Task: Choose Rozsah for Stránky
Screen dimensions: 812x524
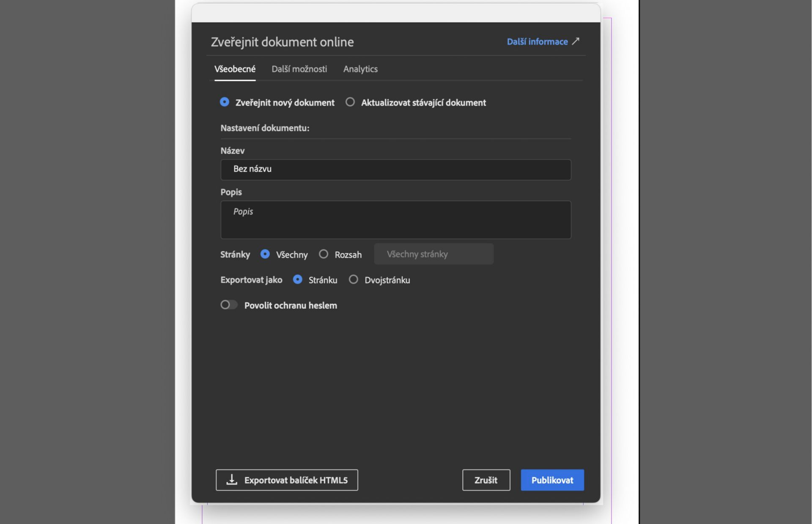Action: pyautogui.click(x=324, y=254)
